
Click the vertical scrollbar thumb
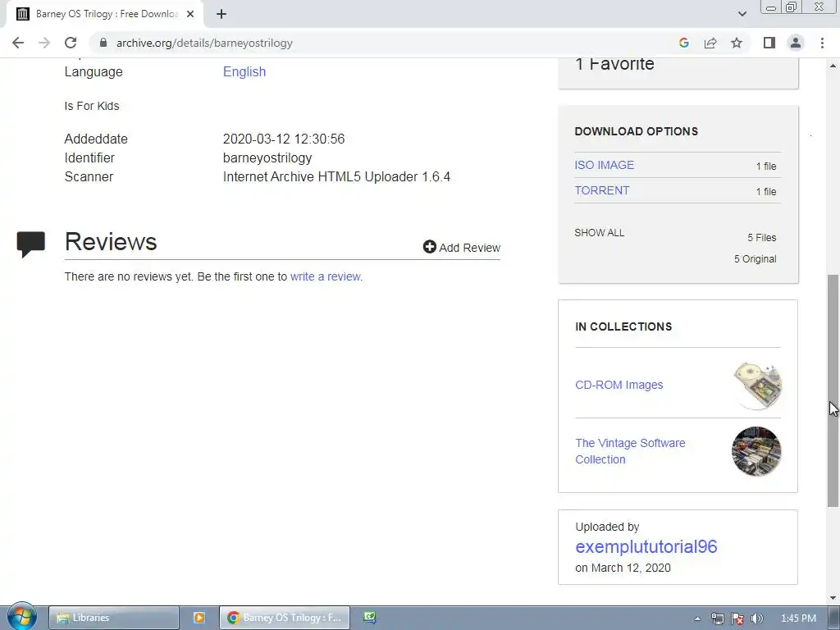tap(833, 390)
